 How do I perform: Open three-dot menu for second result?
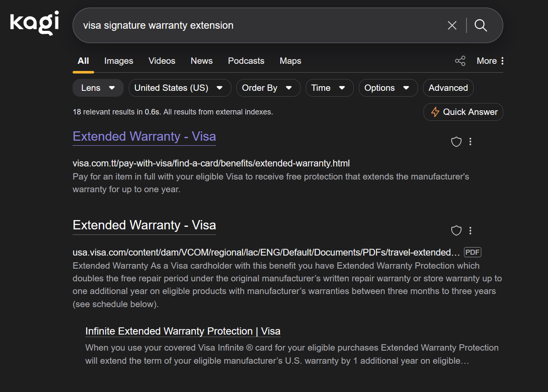coord(470,230)
